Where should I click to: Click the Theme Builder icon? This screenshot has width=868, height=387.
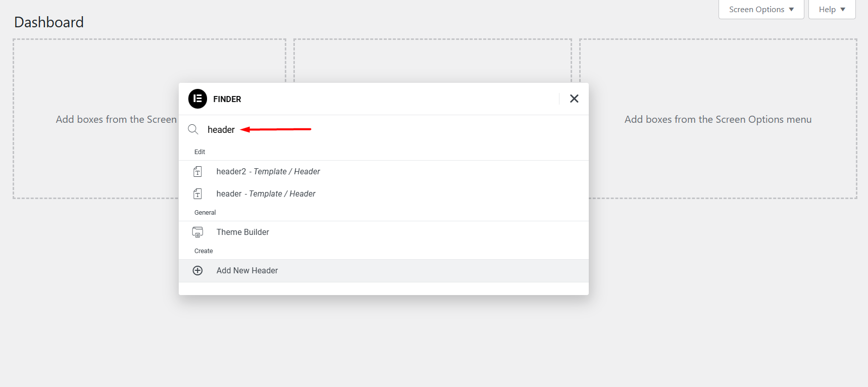[x=197, y=232]
